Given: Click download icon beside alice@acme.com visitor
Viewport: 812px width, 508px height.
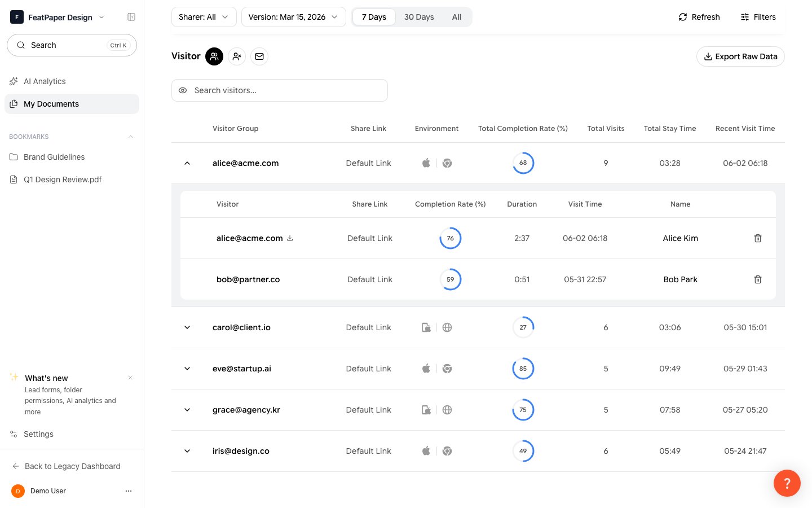Looking at the screenshot, I should (290, 238).
